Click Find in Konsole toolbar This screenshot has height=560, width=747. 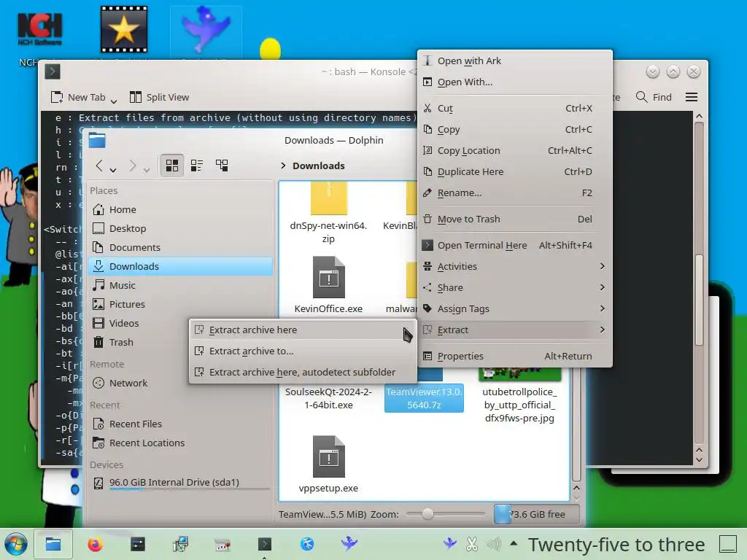[x=654, y=97]
